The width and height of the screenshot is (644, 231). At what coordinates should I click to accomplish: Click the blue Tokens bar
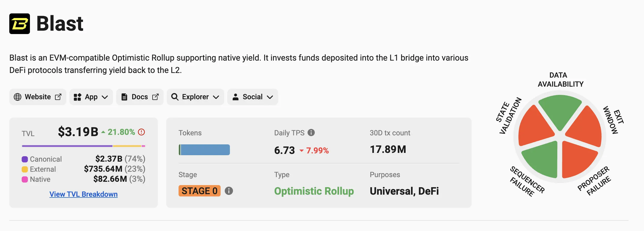205,150
